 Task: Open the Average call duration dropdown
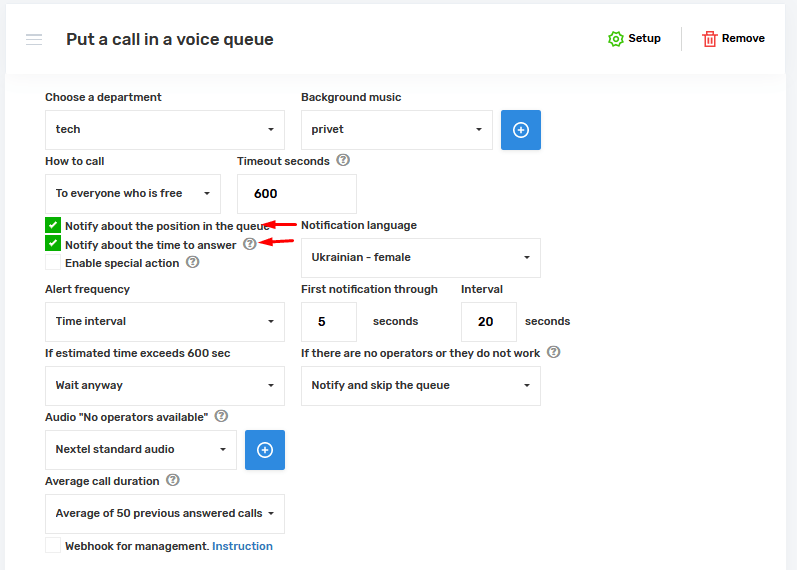[x=165, y=514]
